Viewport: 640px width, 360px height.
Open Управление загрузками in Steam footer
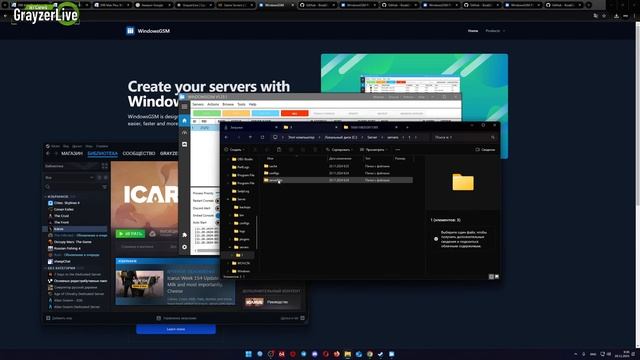pyautogui.click(x=177, y=318)
